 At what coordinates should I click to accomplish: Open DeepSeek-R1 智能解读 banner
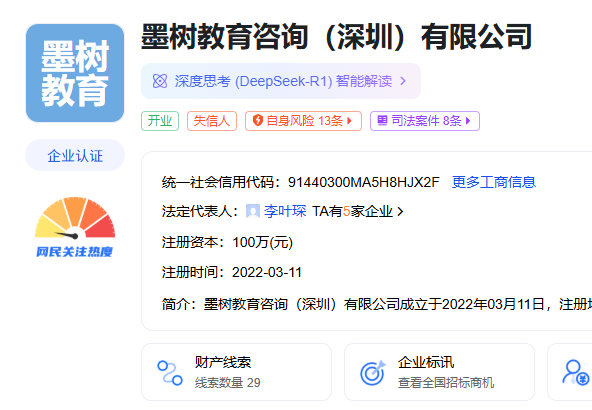click(281, 81)
